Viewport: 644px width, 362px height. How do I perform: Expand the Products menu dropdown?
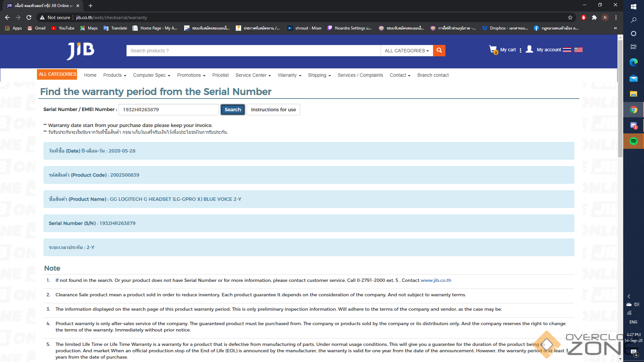[x=114, y=75]
